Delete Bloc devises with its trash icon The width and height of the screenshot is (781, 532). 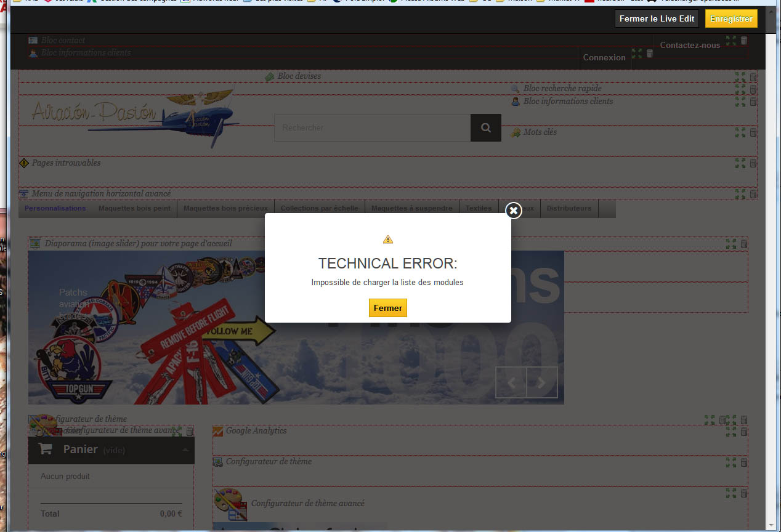coord(753,77)
